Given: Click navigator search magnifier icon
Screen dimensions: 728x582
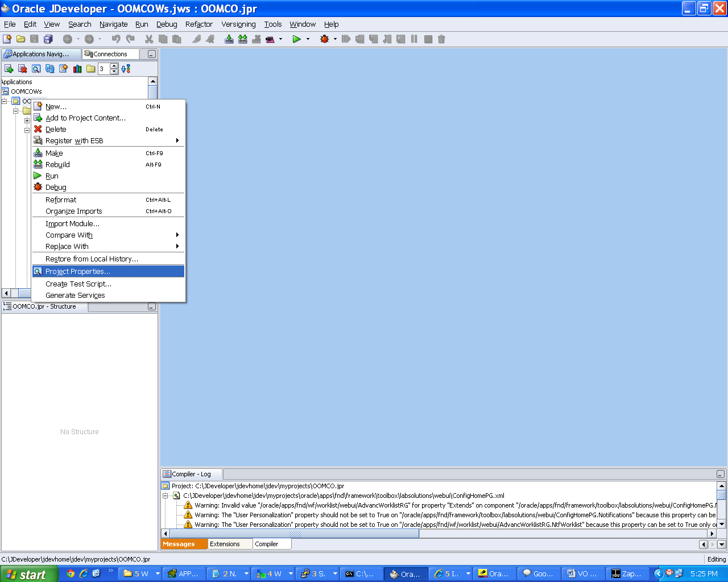Looking at the screenshot, I should coord(36,69).
